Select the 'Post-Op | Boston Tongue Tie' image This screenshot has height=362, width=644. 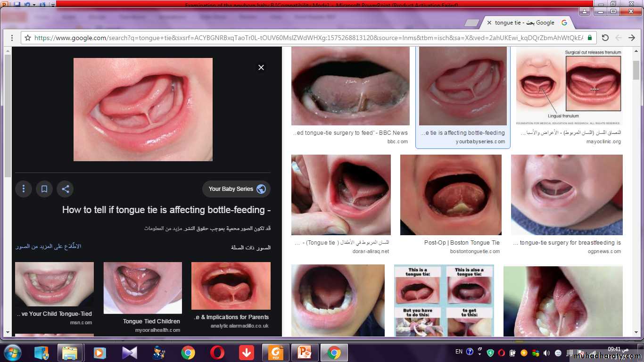tap(450, 195)
